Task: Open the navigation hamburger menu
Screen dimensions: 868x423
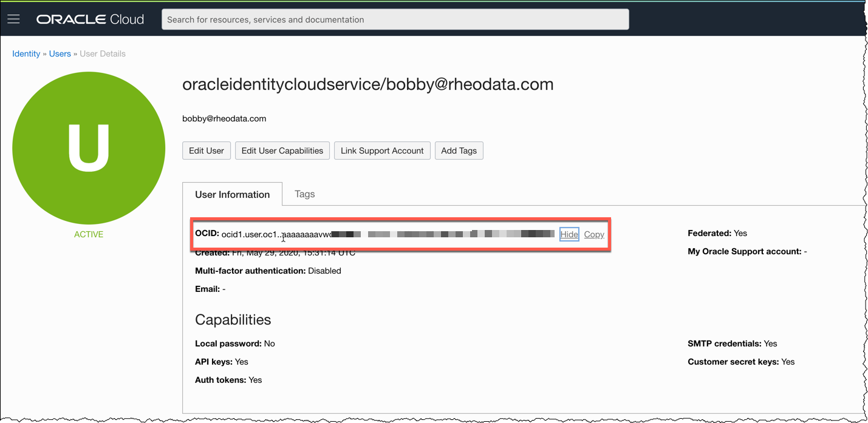Action: (13, 18)
